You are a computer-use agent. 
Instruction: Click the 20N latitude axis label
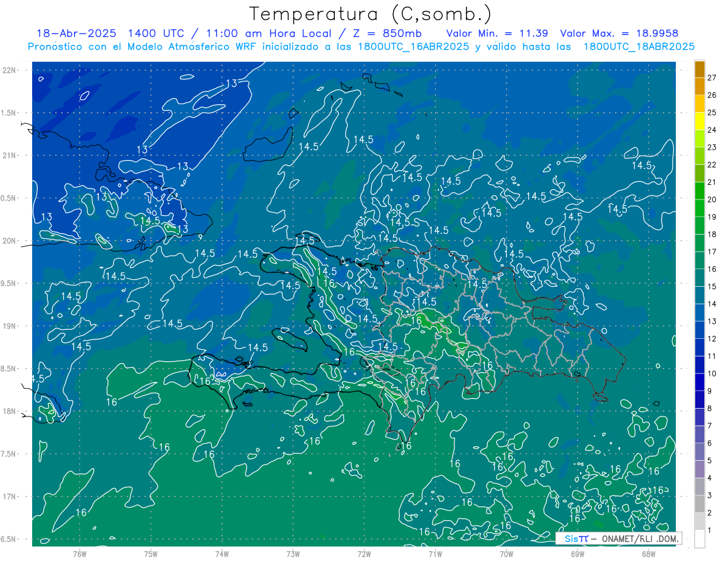click(9, 241)
